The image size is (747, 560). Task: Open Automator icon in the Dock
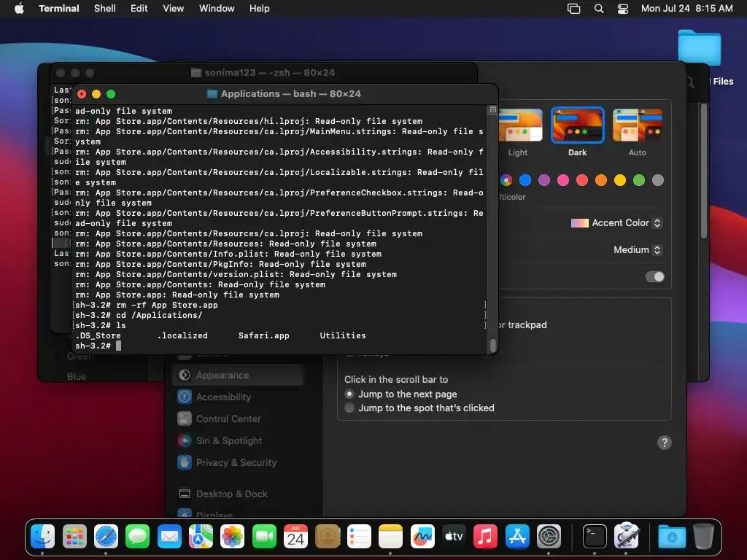coord(626,537)
